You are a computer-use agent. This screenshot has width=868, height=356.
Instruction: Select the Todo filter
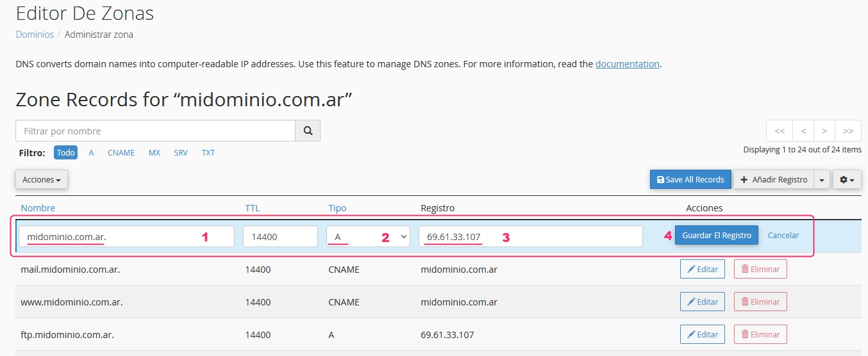pos(66,153)
